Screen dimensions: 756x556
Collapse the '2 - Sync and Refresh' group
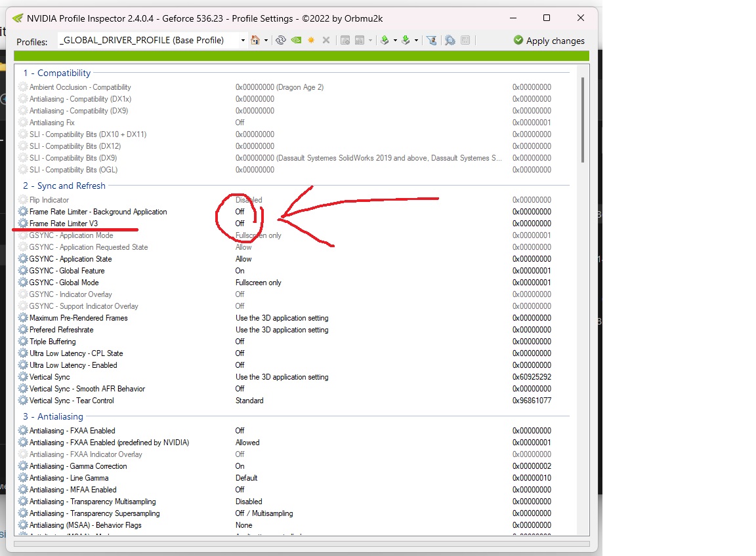pyautogui.click(x=64, y=186)
